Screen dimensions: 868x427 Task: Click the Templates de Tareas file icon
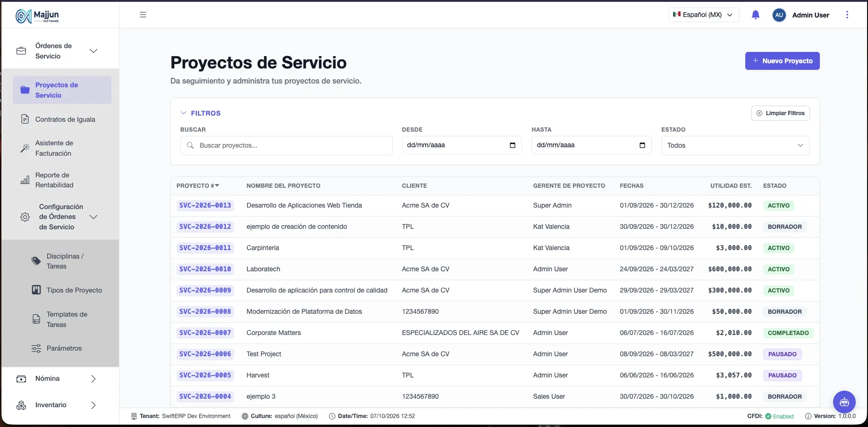click(x=36, y=319)
